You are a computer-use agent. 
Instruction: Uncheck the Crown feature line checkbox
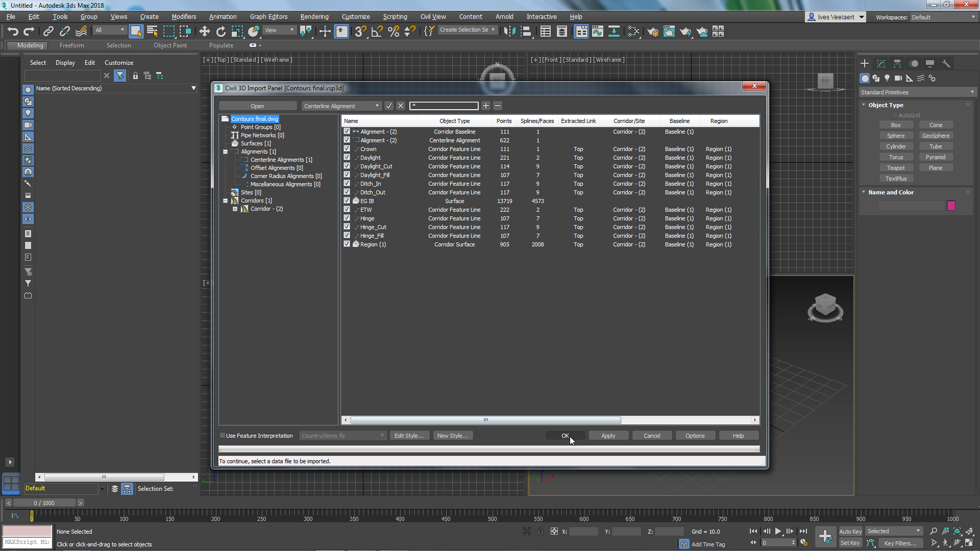(x=347, y=149)
